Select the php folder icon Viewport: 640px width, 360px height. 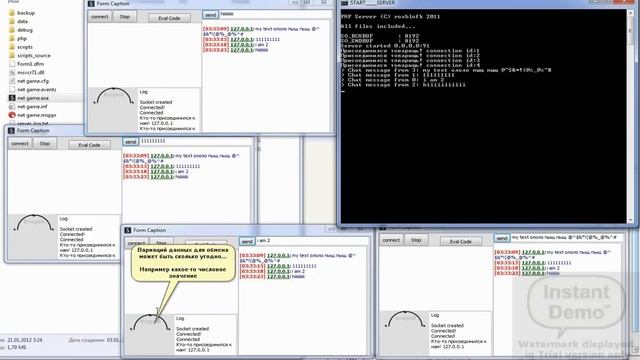(x=12, y=38)
